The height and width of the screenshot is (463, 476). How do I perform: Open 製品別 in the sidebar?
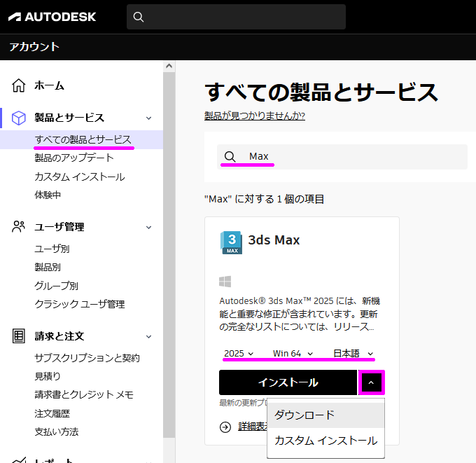48,268
